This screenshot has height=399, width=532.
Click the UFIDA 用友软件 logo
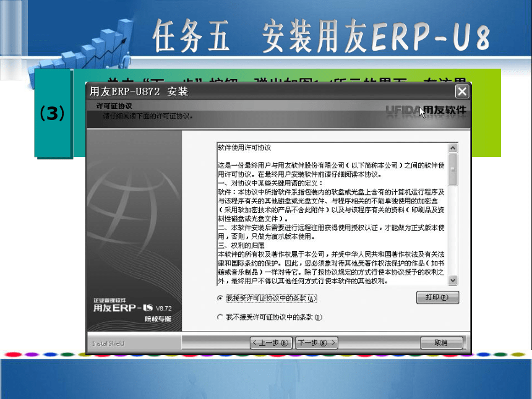(x=426, y=111)
